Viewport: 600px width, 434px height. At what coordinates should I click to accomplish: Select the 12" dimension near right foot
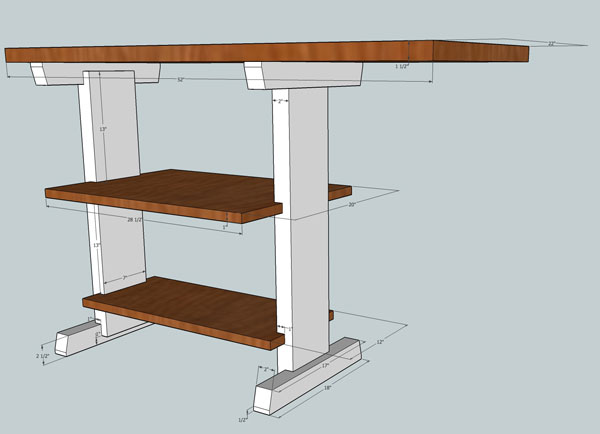[380, 343]
